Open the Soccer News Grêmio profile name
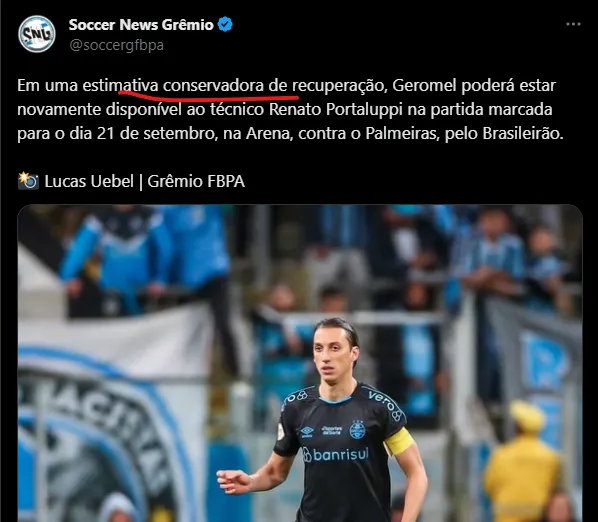Image resolution: width=598 pixels, height=522 pixels. click(141, 25)
